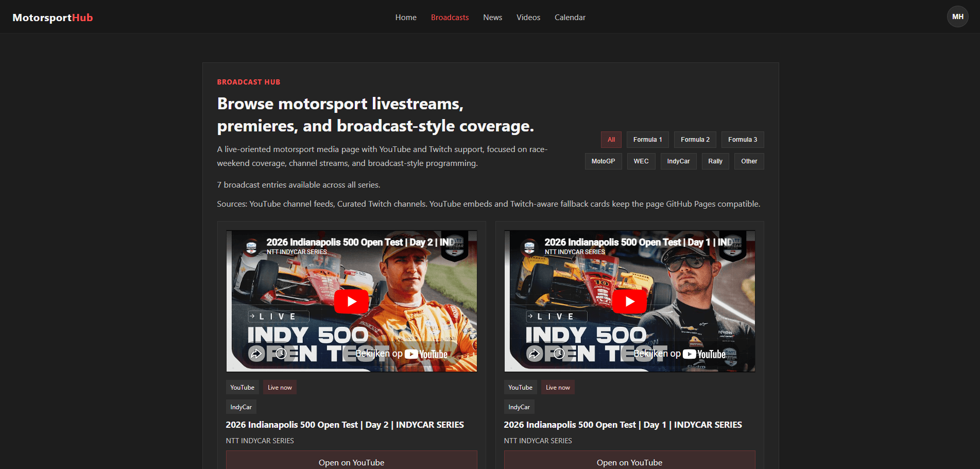Click 'Bekijken op YouTube' logo on Day 2 video

point(402,354)
